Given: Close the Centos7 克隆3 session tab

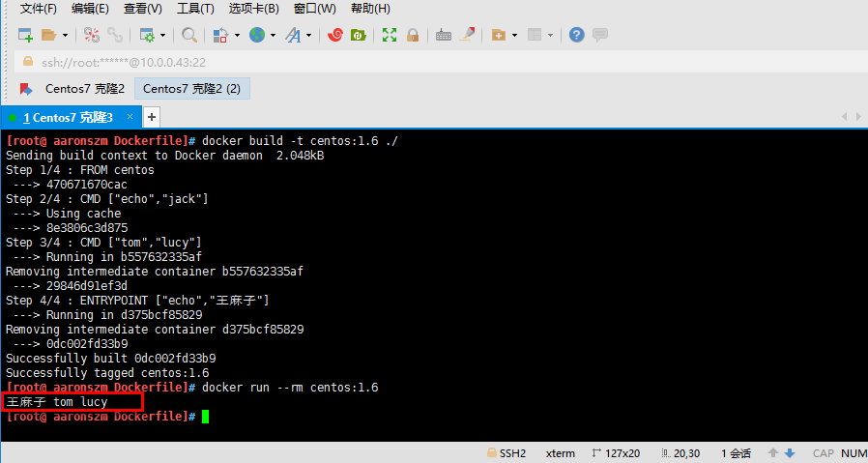Looking at the screenshot, I should 130,117.
